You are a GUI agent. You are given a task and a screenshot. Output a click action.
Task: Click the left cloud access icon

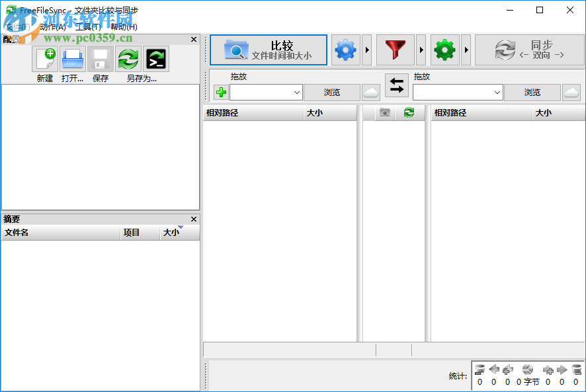click(370, 92)
